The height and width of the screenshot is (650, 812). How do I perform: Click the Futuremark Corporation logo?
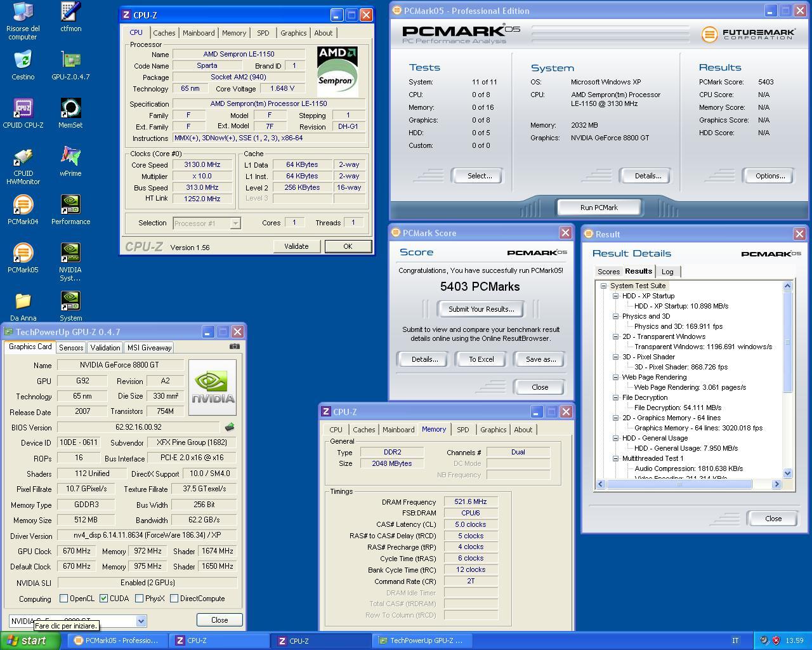(749, 34)
